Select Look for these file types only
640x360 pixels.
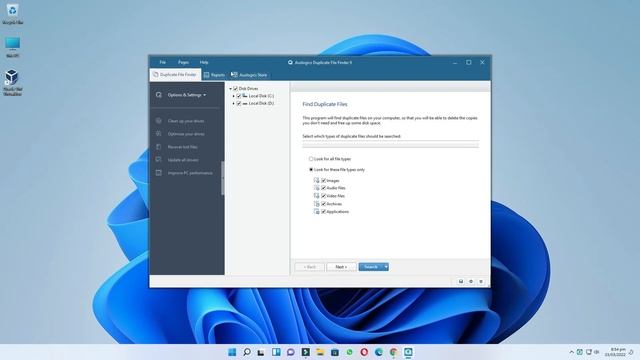coord(311,169)
